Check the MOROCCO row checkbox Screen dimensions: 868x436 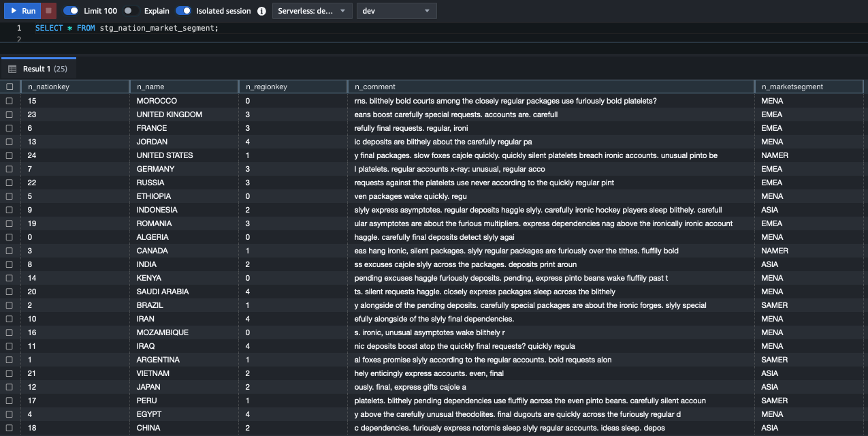click(x=10, y=101)
